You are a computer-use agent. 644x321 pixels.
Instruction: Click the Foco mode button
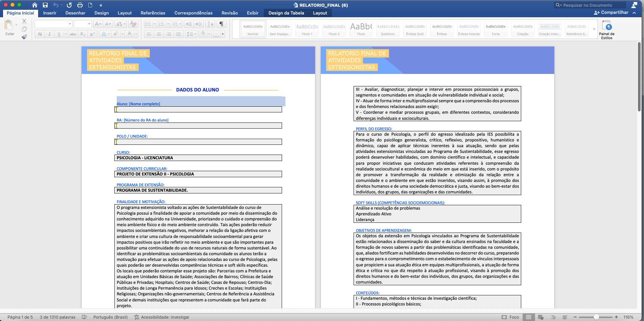point(510,317)
